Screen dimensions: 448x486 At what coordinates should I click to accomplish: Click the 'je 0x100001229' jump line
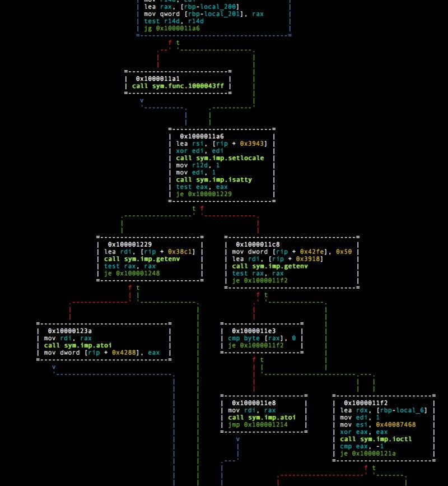pos(204,194)
